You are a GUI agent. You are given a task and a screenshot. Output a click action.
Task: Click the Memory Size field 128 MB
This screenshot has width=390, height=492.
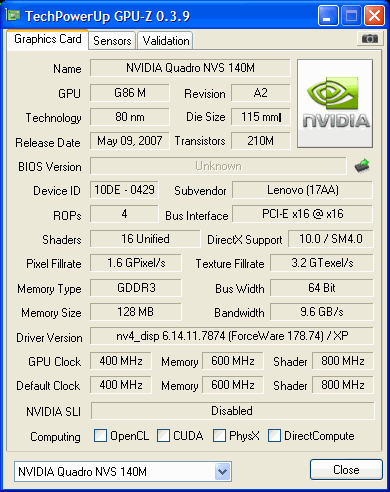click(136, 312)
